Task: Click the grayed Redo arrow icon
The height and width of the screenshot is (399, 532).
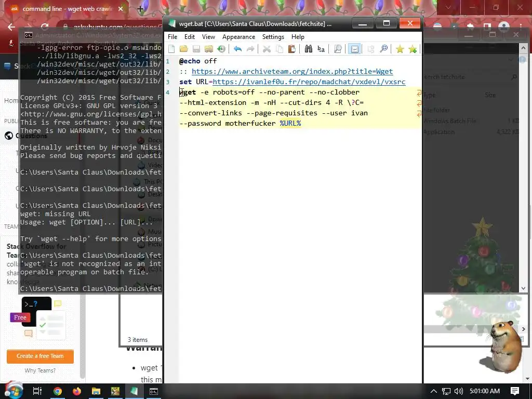Action: (x=250, y=49)
